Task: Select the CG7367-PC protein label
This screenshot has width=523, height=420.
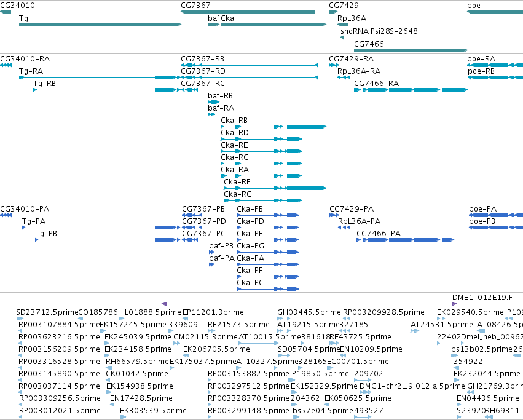Action: (x=204, y=234)
